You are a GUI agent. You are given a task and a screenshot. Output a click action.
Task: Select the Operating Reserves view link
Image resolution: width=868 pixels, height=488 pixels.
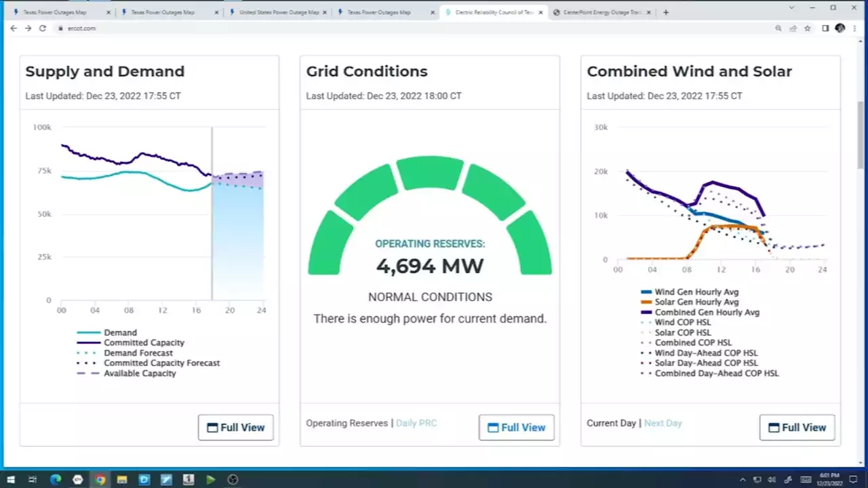click(x=347, y=423)
